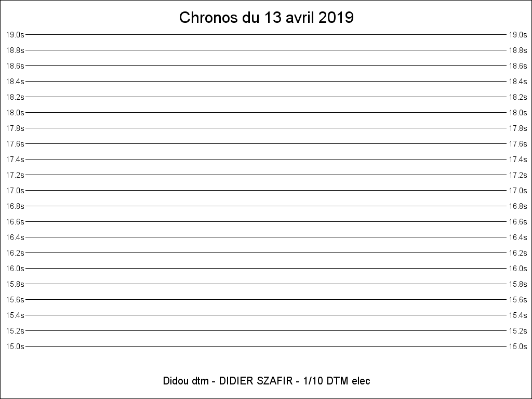The height and width of the screenshot is (399, 532).
Task: Click the right 15.6s axis label
Action: (518, 300)
